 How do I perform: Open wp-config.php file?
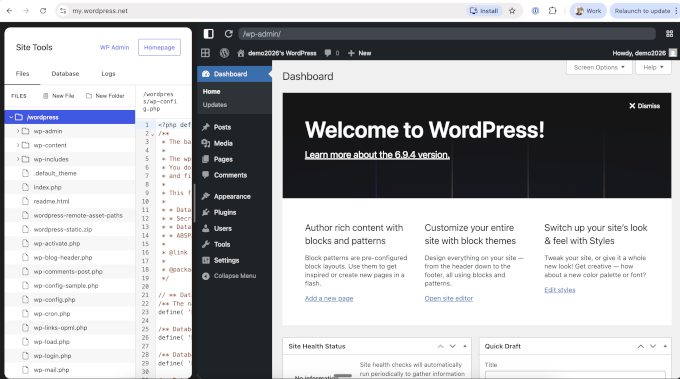pos(70,300)
